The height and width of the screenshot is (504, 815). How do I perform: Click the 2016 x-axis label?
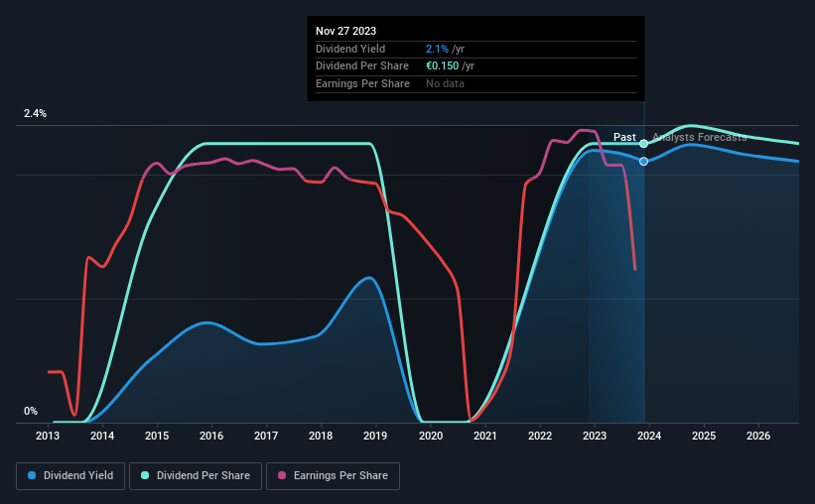211,436
